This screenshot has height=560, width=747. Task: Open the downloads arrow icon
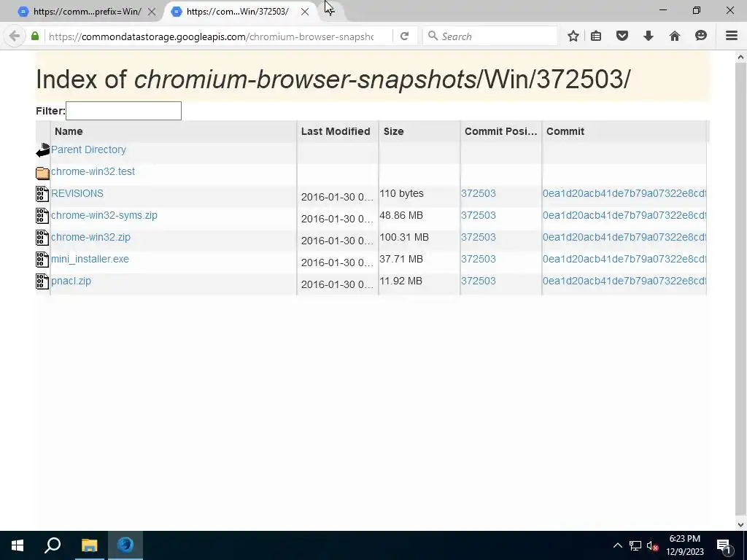[x=649, y=36]
